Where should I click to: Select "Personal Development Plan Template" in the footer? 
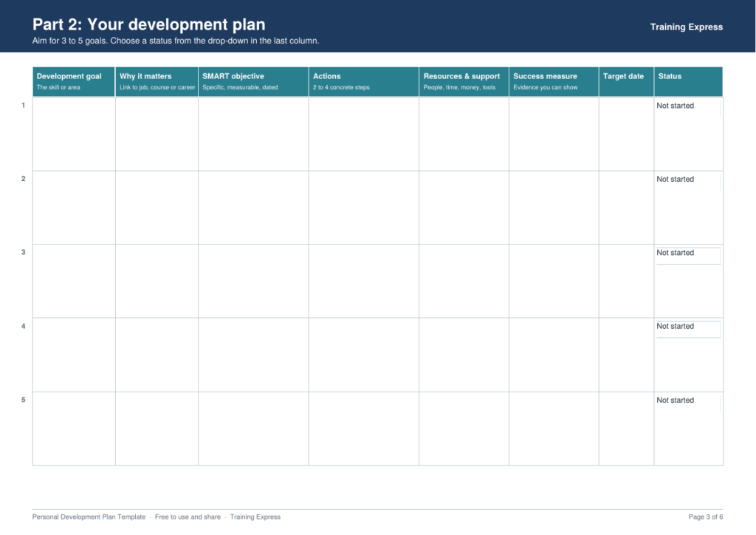pos(89,517)
